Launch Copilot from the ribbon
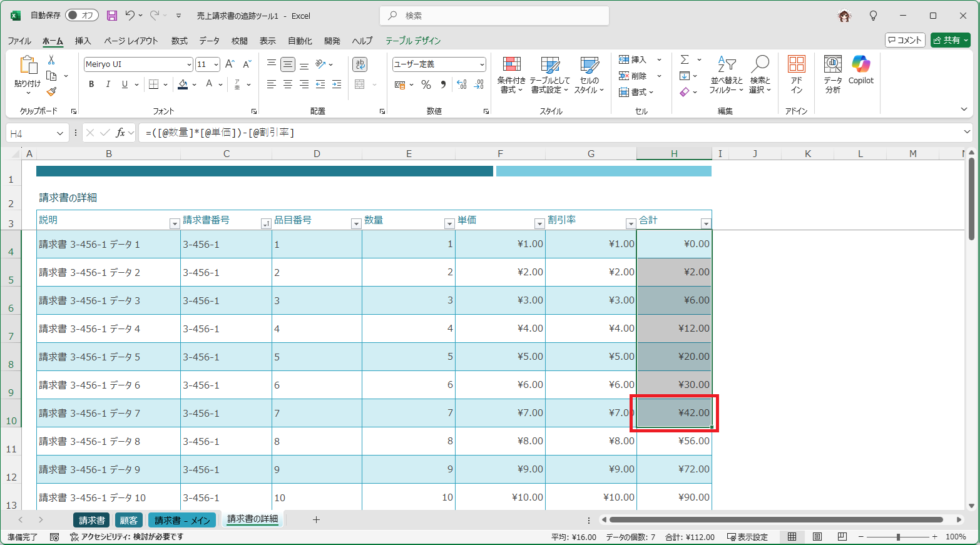980x545 pixels. (861, 70)
